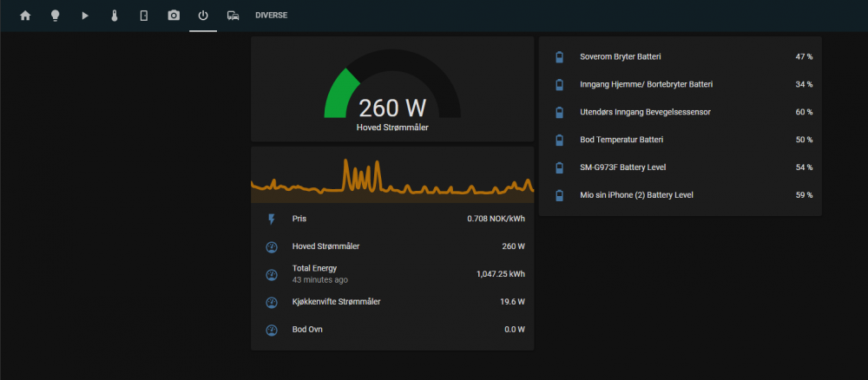Go to the thermometer temperature tab

click(115, 16)
